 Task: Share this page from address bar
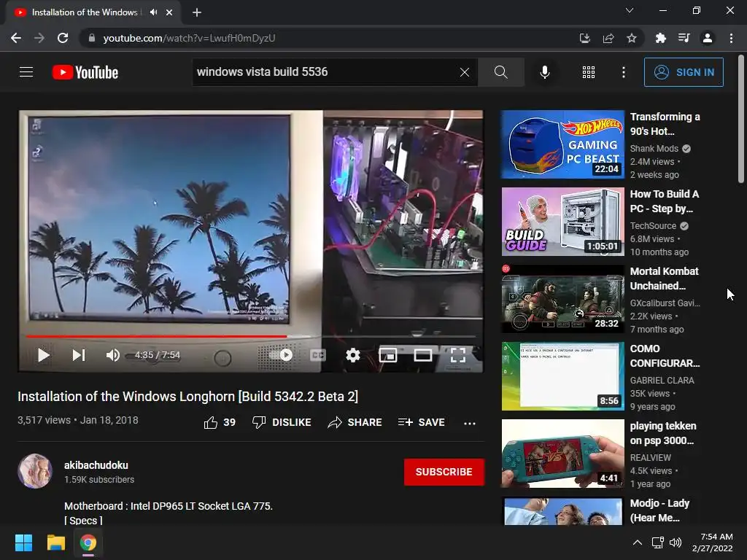coord(608,38)
